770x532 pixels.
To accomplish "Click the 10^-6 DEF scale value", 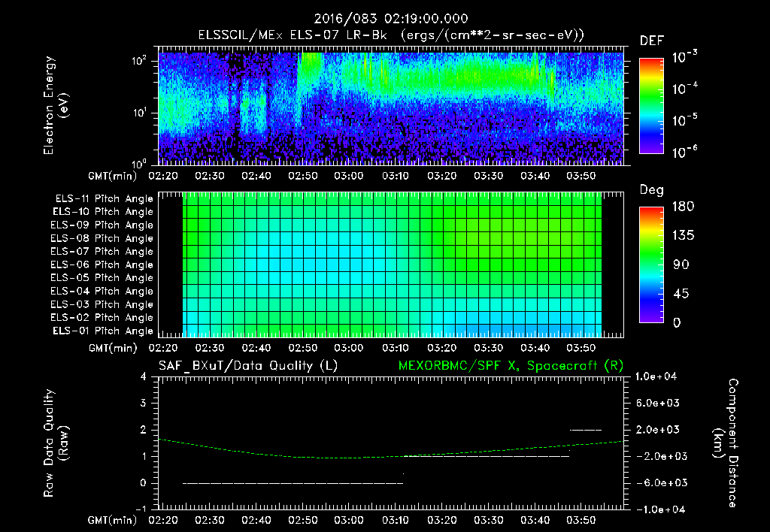I will coord(684,152).
